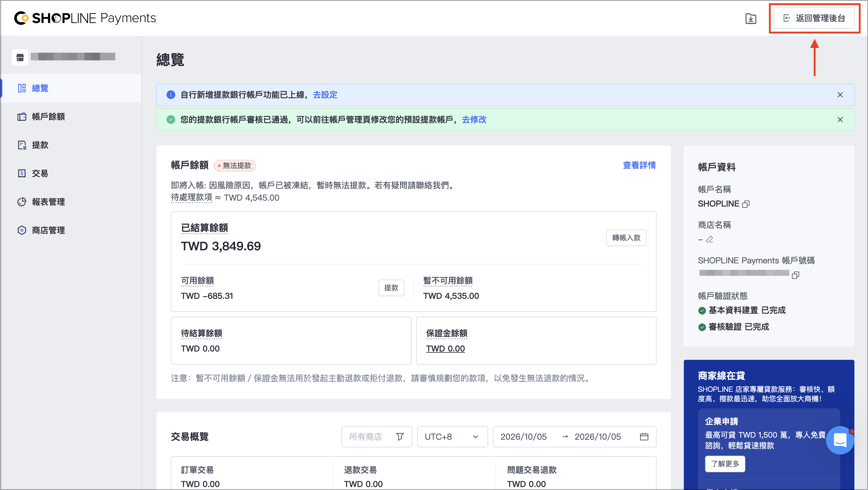This screenshot has height=490, width=868.
Task: Click 轉帳入款 button
Action: pos(626,238)
